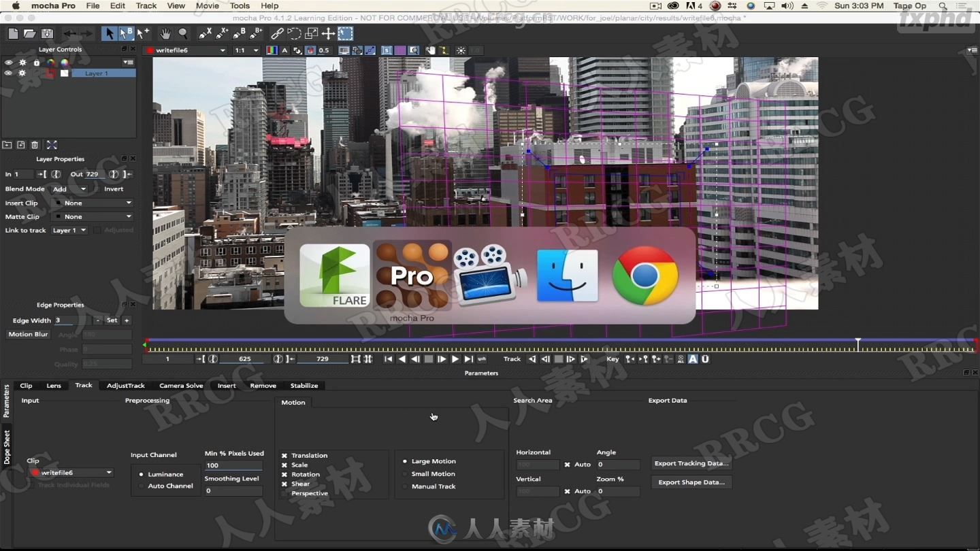Open a project using the folder icon
Screen dimensions: 980x551
pyautogui.click(x=30, y=33)
